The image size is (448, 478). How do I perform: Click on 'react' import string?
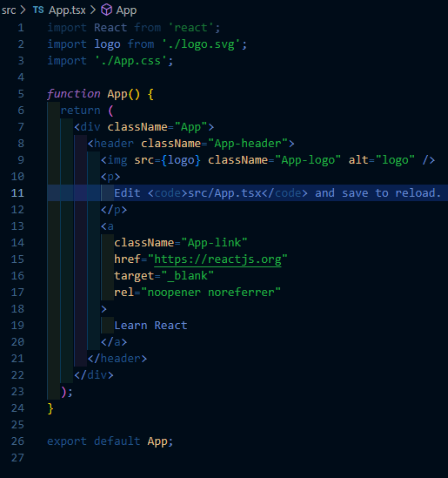pyautogui.click(x=191, y=28)
